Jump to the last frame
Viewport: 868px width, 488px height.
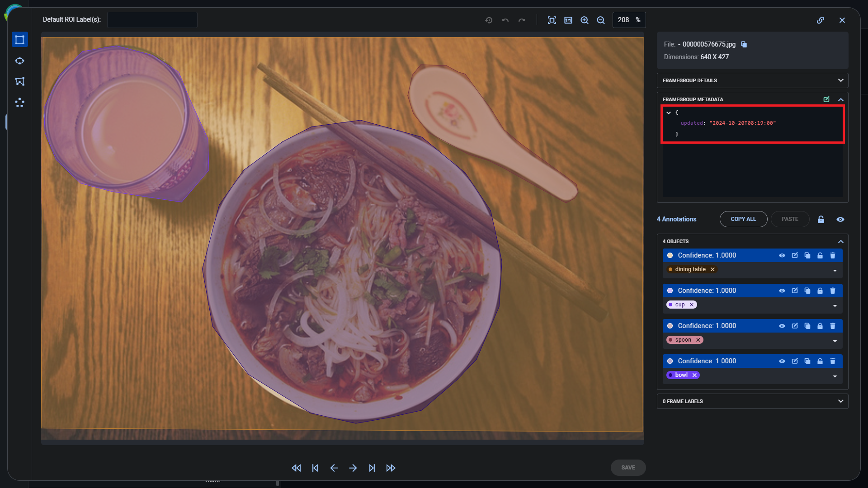372,468
